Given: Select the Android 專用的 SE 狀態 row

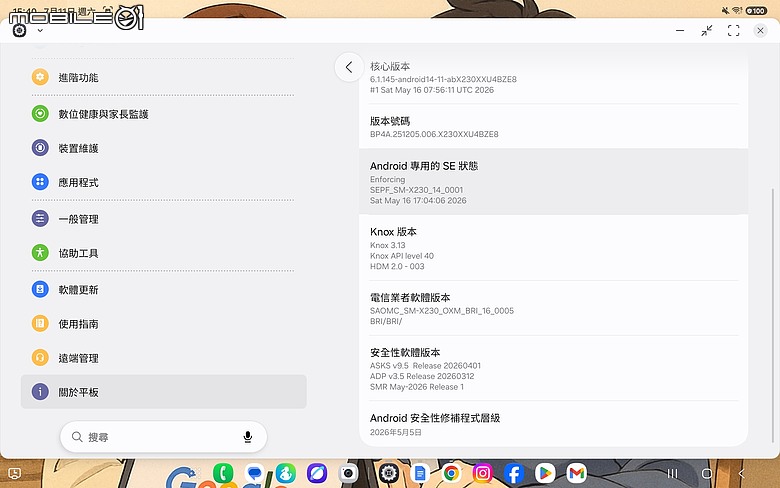Looking at the screenshot, I should [553, 182].
